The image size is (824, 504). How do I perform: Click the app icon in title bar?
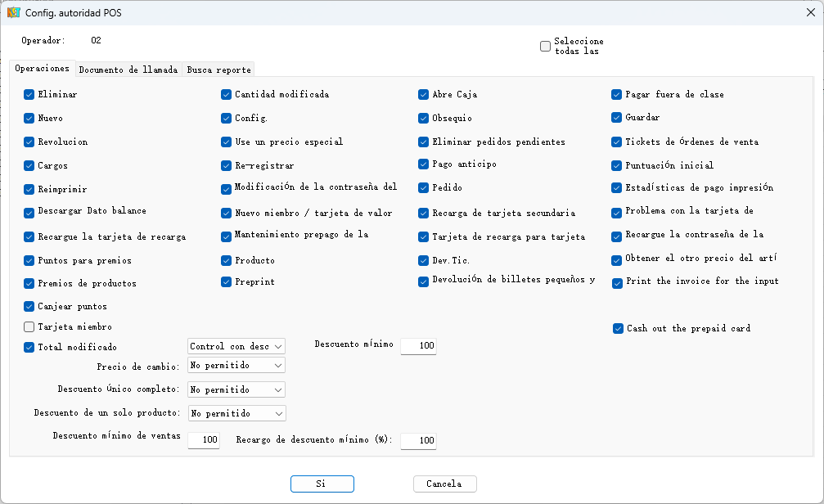pos(13,12)
